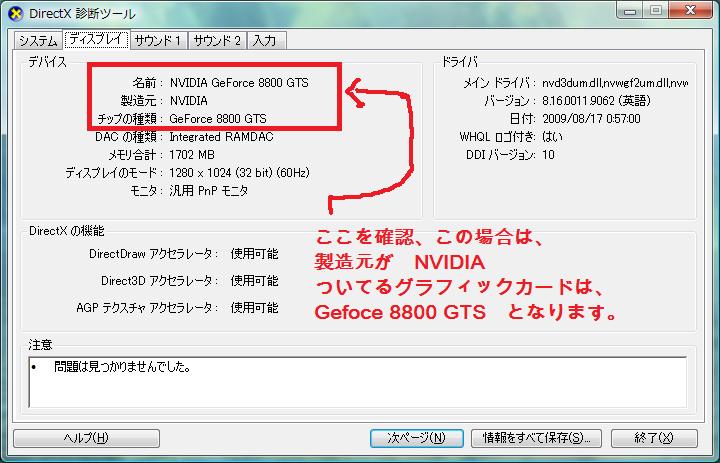Click the Integrated RAMDAC value
The image size is (720, 463).
click(x=221, y=137)
